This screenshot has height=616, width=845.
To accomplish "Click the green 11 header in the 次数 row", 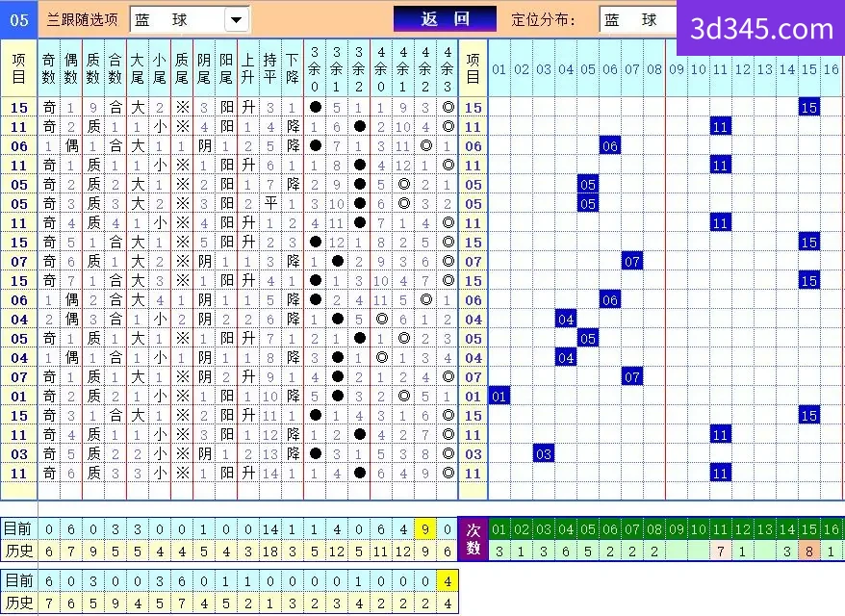I will pos(721,529).
